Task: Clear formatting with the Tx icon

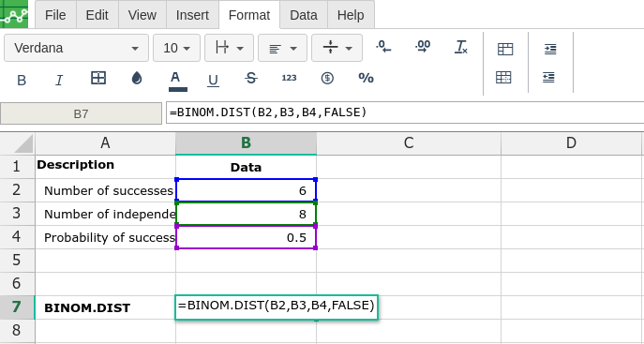Action: point(461,47)
